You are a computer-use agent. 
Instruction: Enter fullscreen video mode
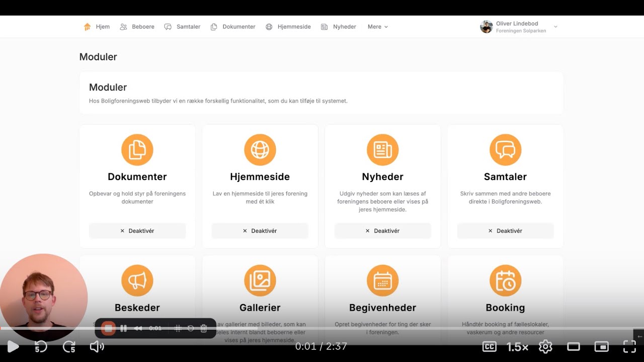[630, 346]
